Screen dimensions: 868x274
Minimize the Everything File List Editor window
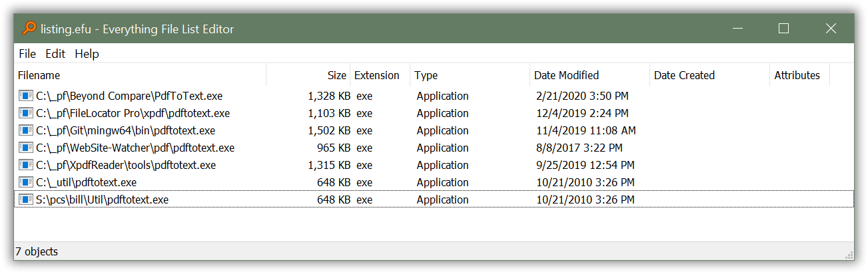[x=737, y=29]
